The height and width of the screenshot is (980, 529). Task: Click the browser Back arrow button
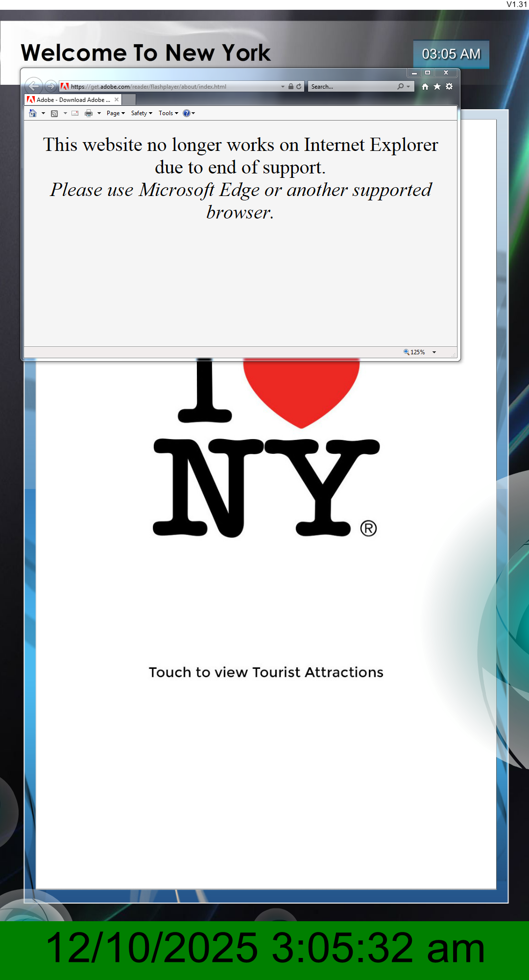click(33, 86)
